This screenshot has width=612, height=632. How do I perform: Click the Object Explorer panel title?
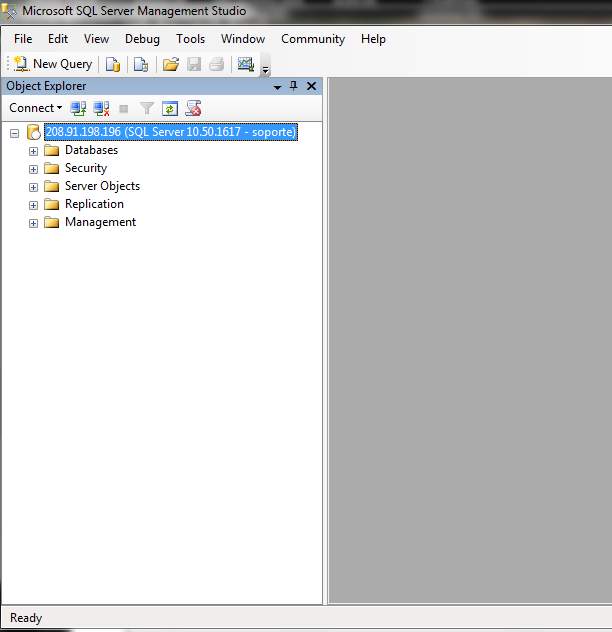coord(46,86)
